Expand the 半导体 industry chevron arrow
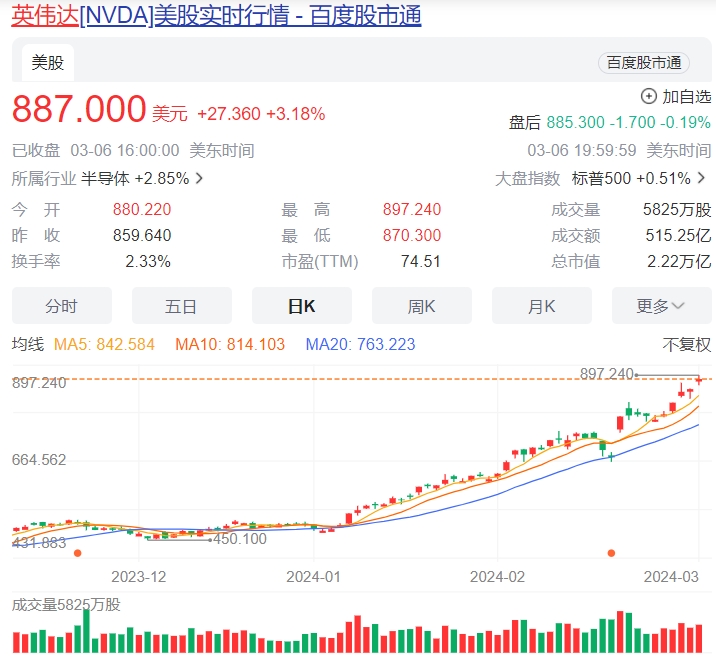Viewport: 716px width, 664px height. (199, 178)
